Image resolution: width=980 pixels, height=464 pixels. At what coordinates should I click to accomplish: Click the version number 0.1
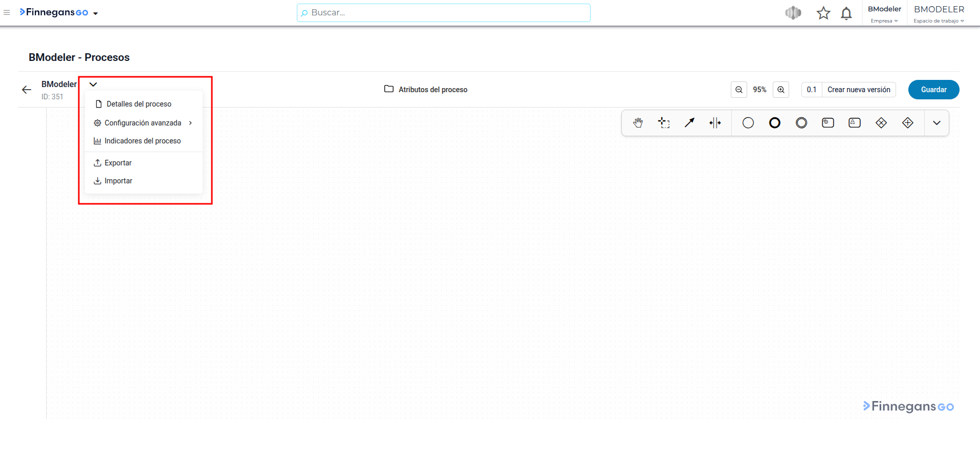tap(812, 90)
